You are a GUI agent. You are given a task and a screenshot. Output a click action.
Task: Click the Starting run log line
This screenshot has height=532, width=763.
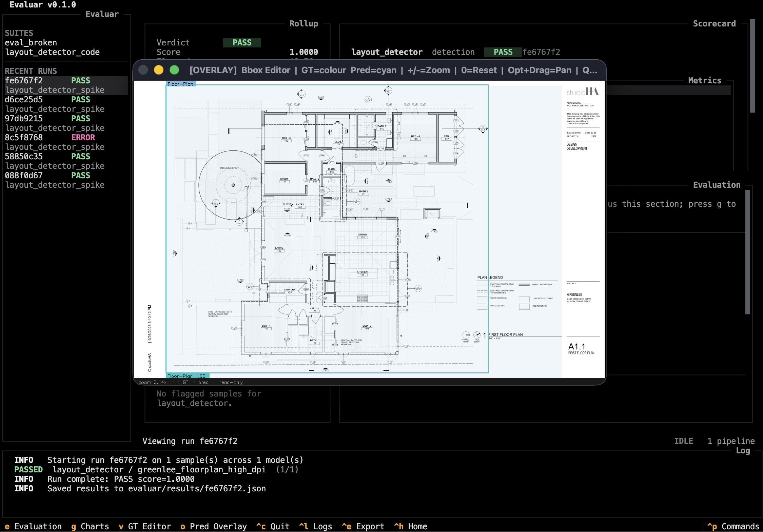point(159,460)
